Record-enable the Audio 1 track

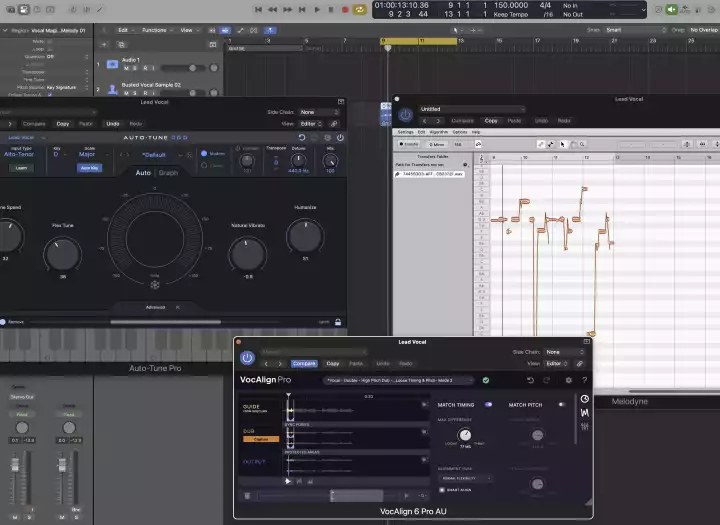pos(145,68)
